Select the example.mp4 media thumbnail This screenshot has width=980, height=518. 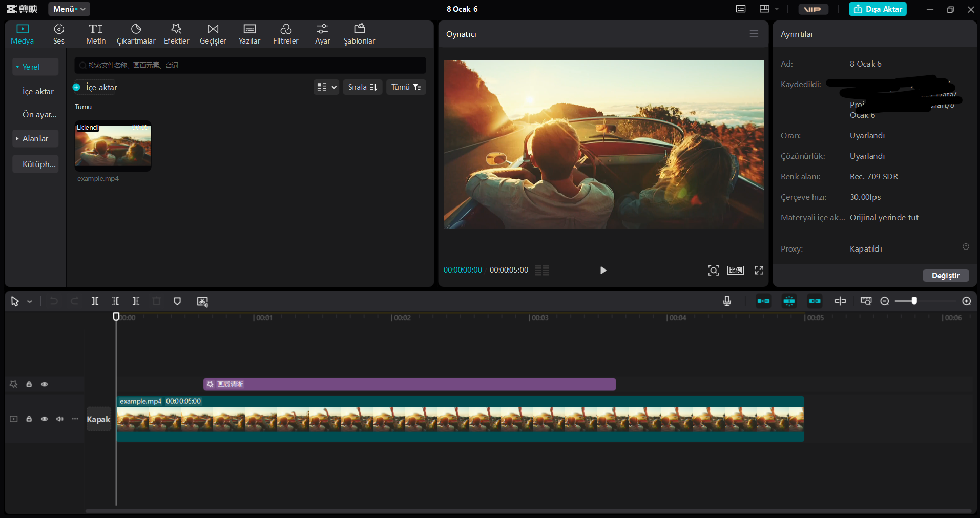[113, 147]
